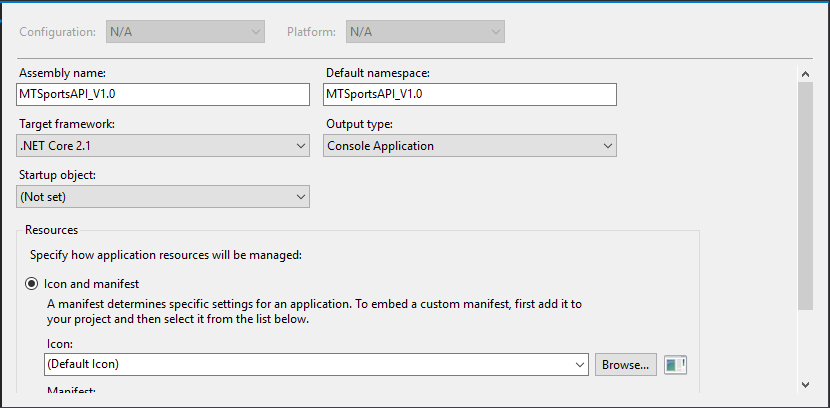The image size is (830, 408).
Task: Click the default icon preview image
Action: [676, 365]
